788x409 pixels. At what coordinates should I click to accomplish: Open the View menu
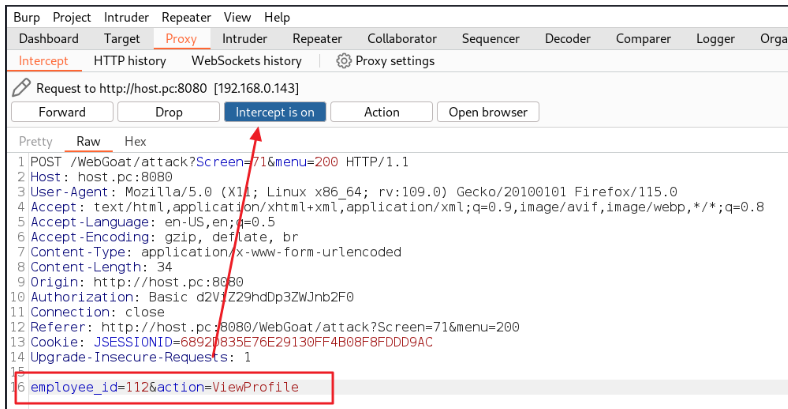coord(237,18)
